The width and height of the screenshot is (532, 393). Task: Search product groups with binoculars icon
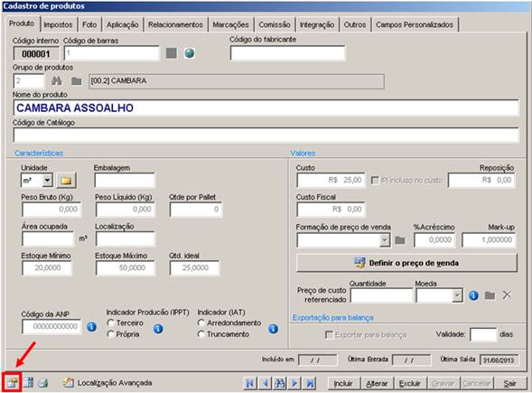click(x=56, y=81)
